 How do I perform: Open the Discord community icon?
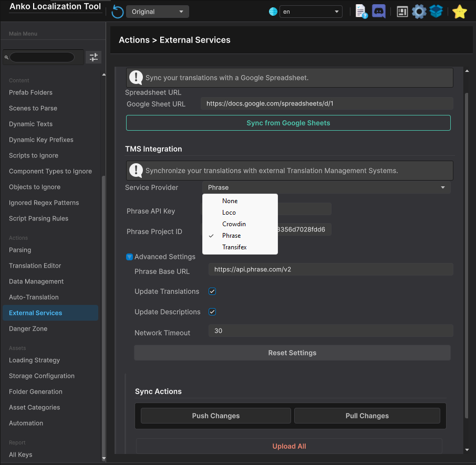click(379, 12)
